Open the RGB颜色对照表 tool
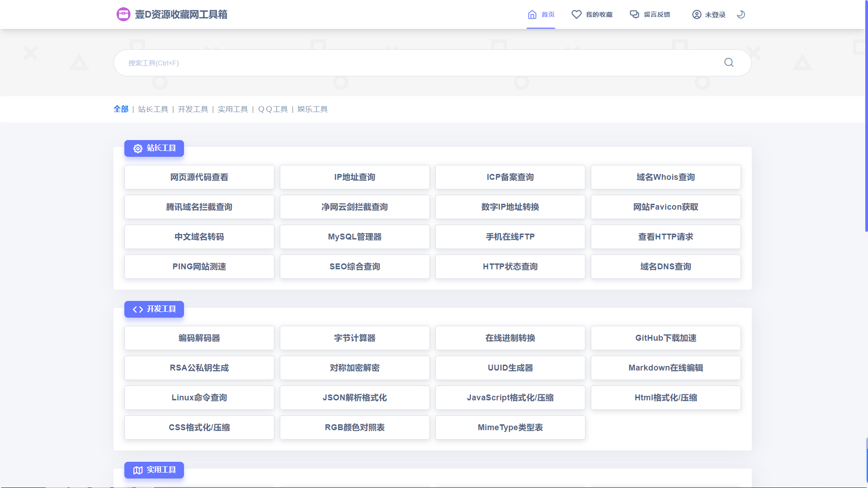868x488 pixels. point(354,427)
